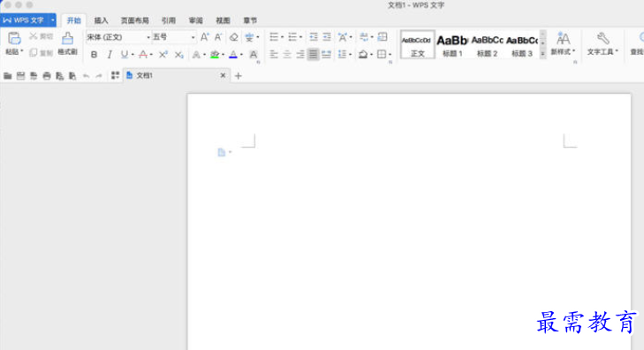This screenshot has width=644, height=350.
Task: Clear formatting with the eraser icon
Action: (x=234, y=37)
